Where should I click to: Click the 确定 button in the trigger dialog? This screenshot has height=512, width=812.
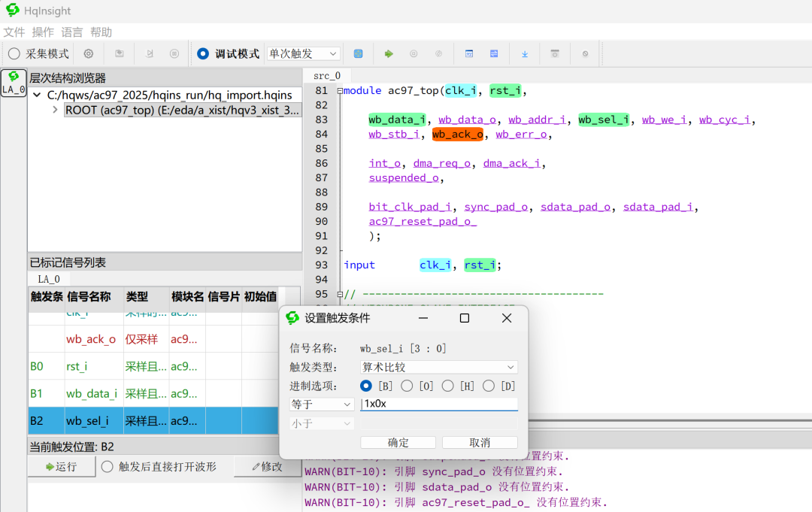(x=398, y=442)
